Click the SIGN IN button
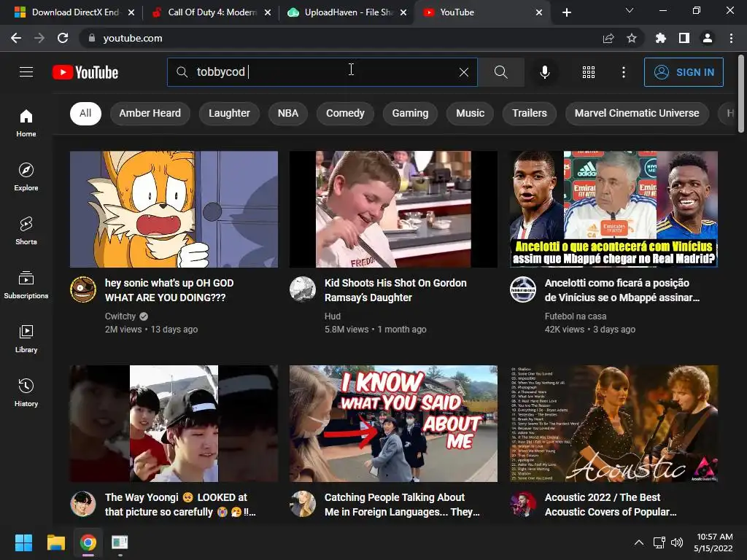The image size is (747, 560). pyautogui.click(x=684, y=72)
